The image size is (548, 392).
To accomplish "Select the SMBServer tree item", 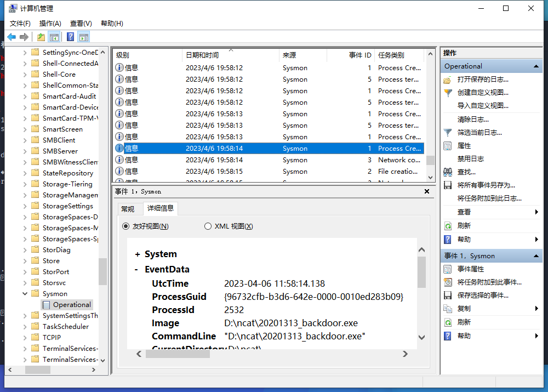I will pos(60,151).
